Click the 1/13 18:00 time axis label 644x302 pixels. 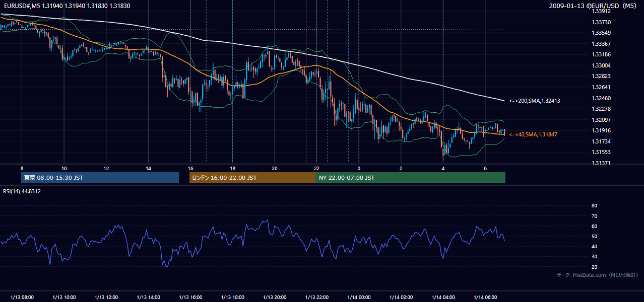(232, 297)
